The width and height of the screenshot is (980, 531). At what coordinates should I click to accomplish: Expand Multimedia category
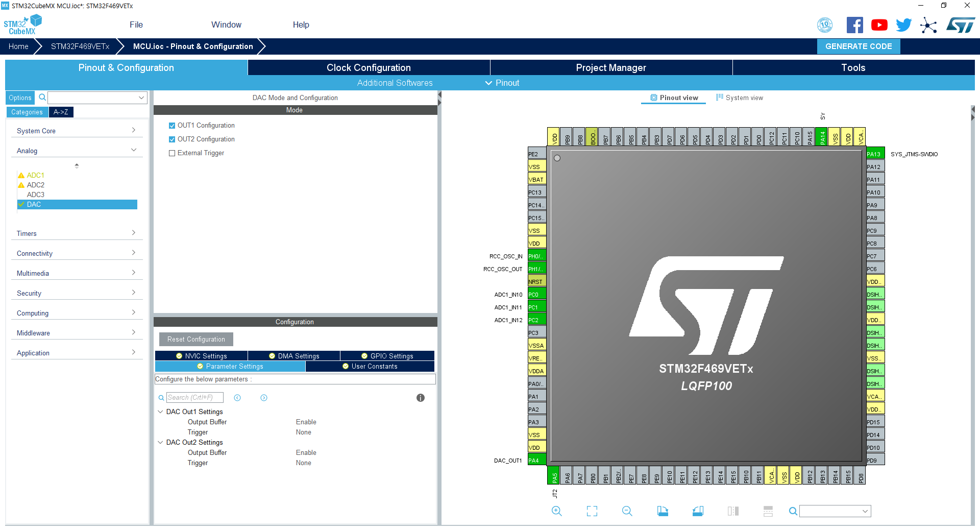(77, 273)
